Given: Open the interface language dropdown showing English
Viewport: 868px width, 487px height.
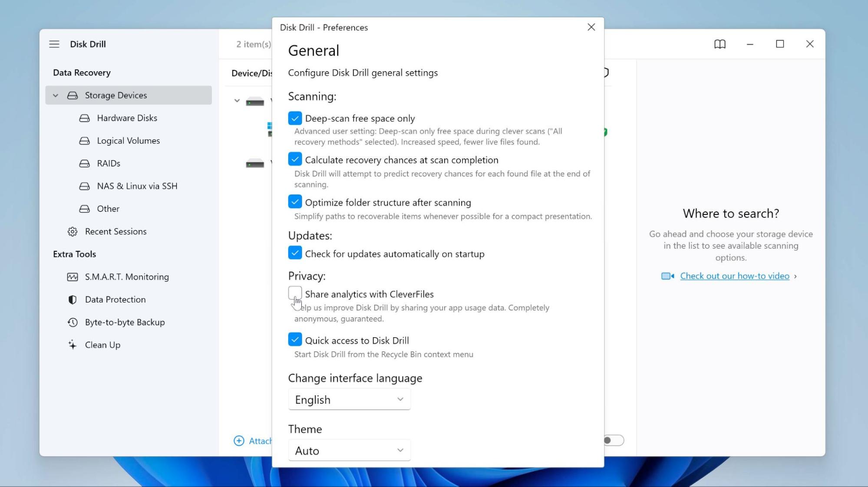Looking at the screenshot, I should coord(349,399).
